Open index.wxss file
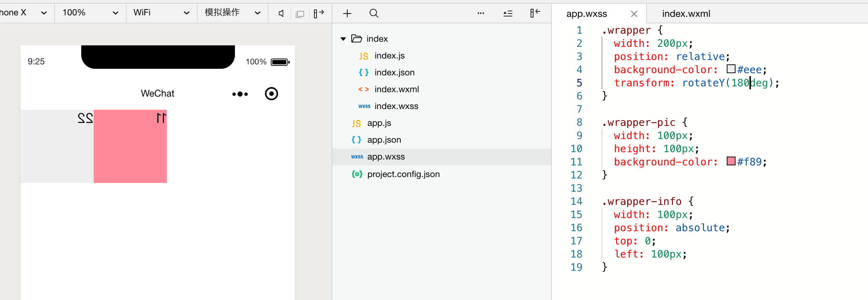 396,106
